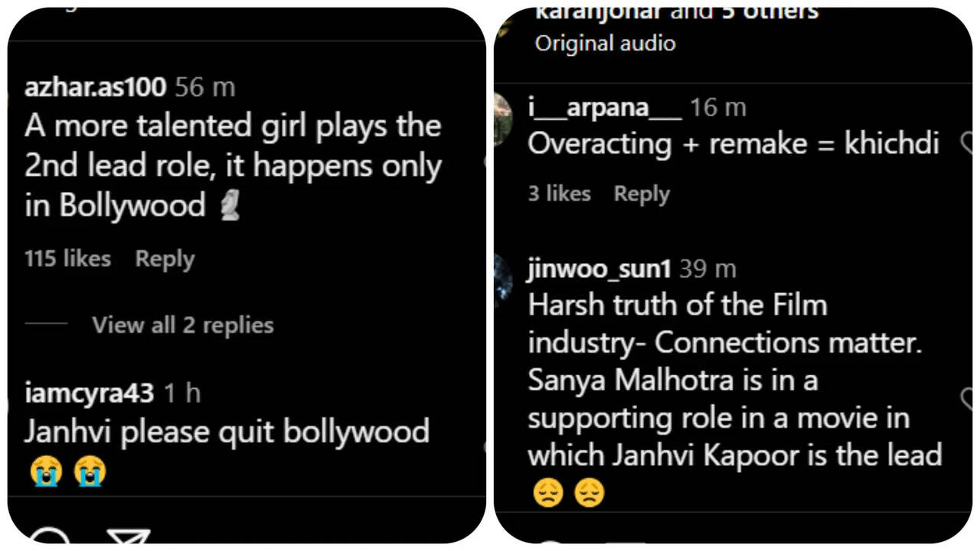Click the 1 h timestamp on iamcyra43's comment

[182, 393]
